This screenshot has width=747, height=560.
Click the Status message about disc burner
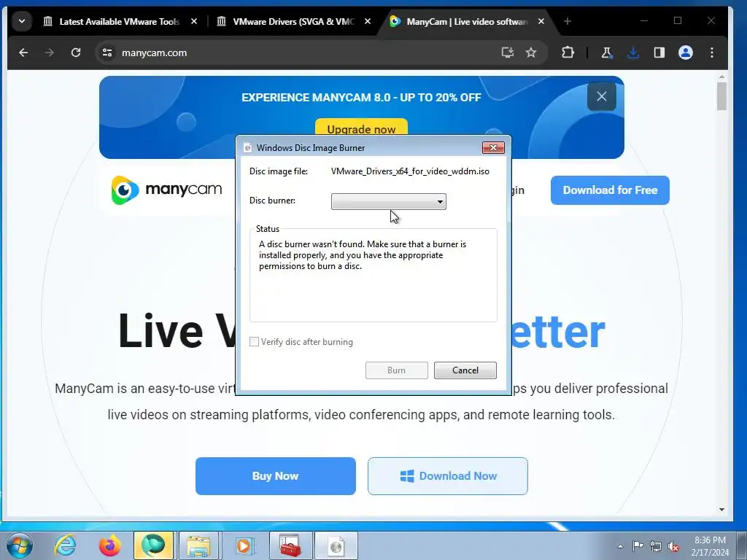tap(363, 255)
